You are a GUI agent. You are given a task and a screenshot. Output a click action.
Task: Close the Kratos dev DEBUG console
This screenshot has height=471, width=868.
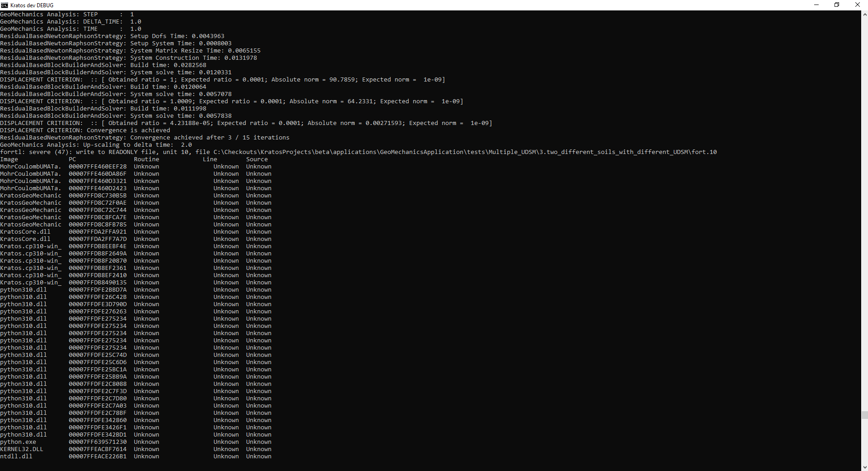857,5
